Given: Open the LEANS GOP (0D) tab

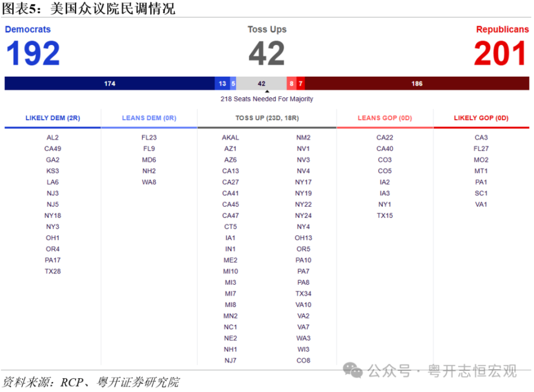Looking at the screenshot, I should click(384, 118).
